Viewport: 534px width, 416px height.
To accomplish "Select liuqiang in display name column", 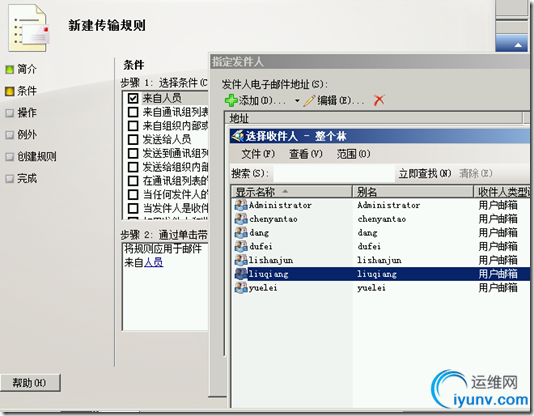I will pyautogui.click(x=269, y=274).
